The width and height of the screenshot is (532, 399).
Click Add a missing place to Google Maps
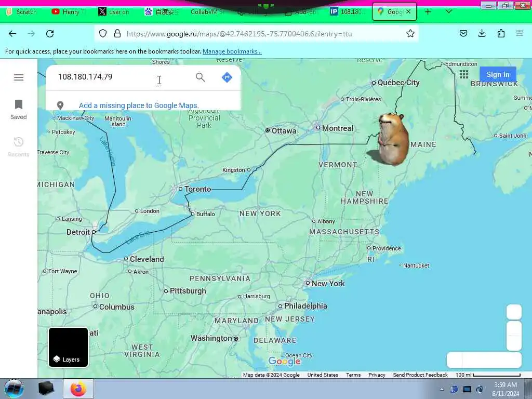139,105
